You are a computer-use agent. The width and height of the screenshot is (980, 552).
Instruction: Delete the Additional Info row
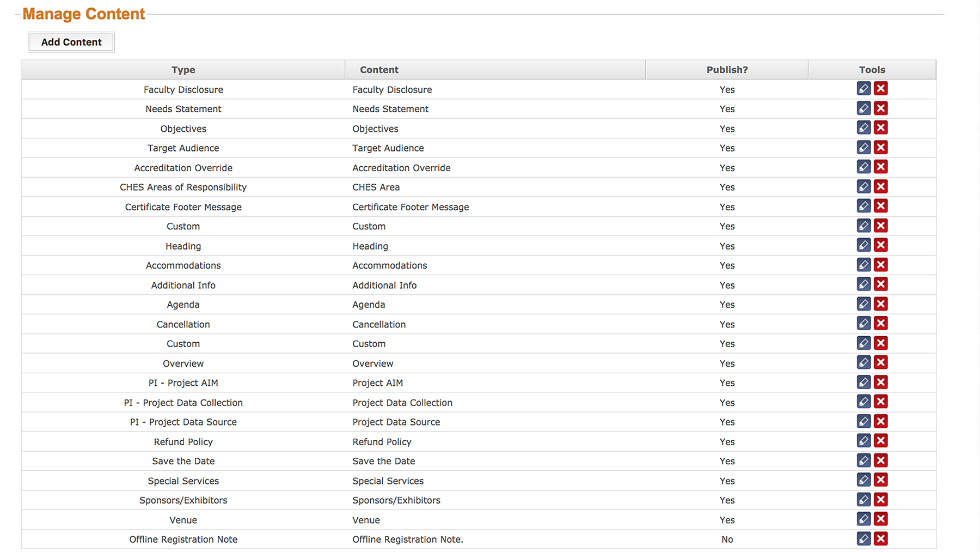click(x=880, y=284)
